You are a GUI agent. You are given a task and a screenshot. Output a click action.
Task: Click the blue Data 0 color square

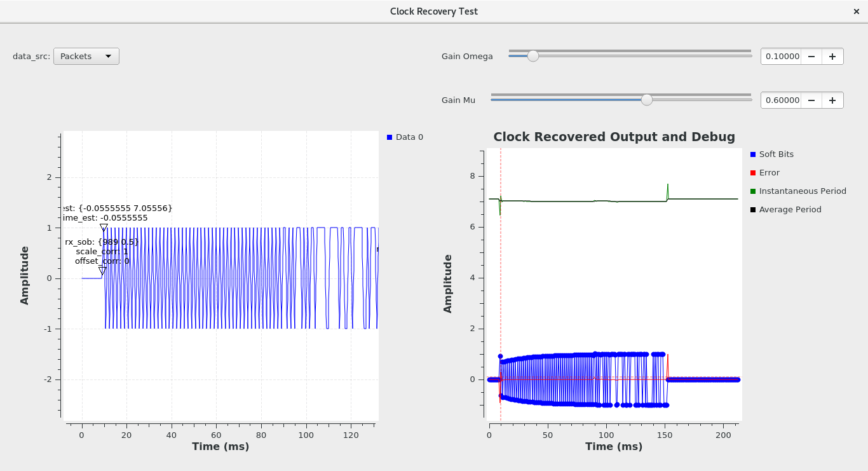[390, 137]
